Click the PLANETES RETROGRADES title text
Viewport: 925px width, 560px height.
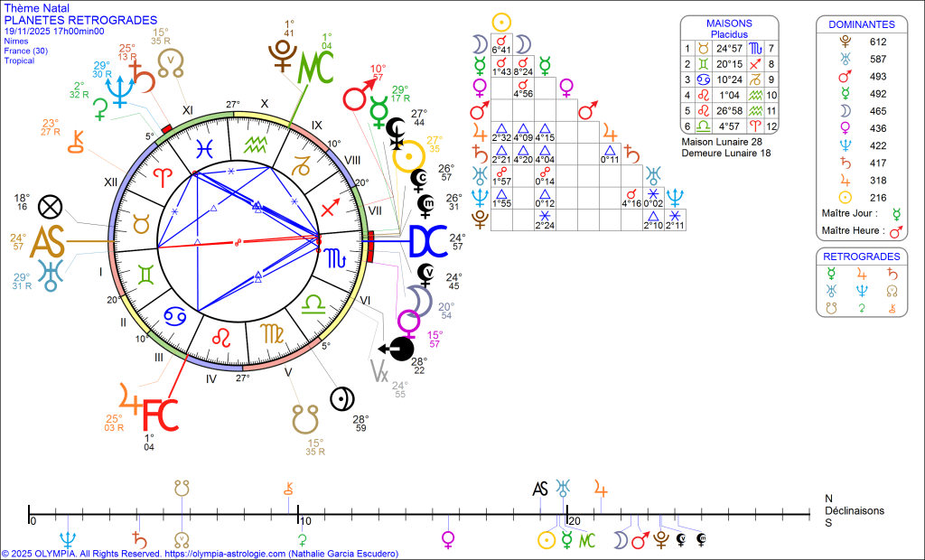point(80,20)
